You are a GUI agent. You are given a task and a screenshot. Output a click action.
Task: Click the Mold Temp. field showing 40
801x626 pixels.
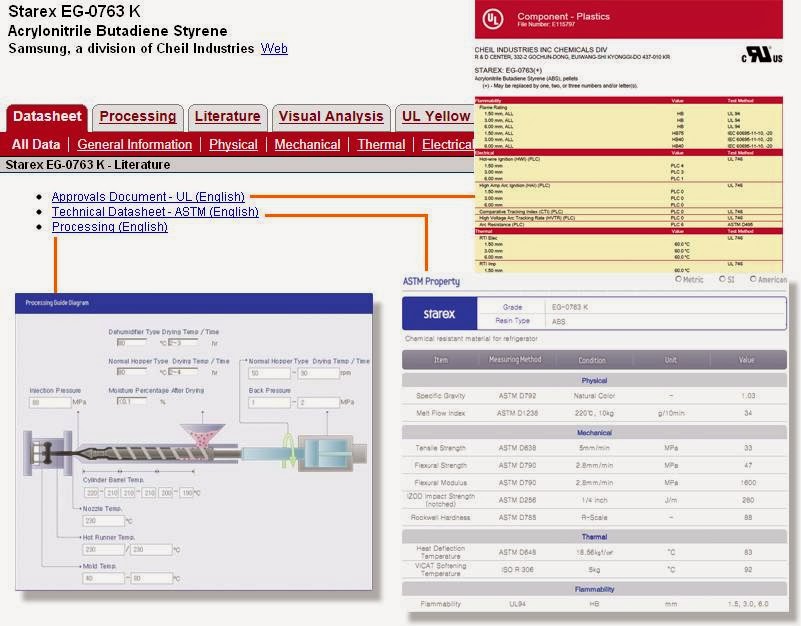tap(103, 578)
